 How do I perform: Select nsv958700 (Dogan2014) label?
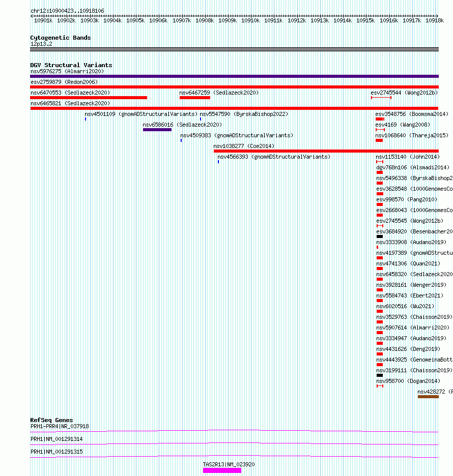(408, 381)
